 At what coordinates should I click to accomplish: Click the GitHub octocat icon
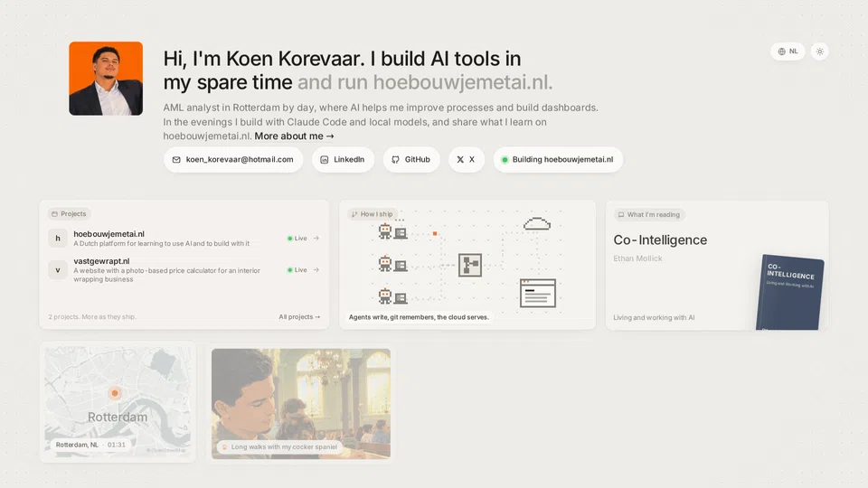(395, 159)
